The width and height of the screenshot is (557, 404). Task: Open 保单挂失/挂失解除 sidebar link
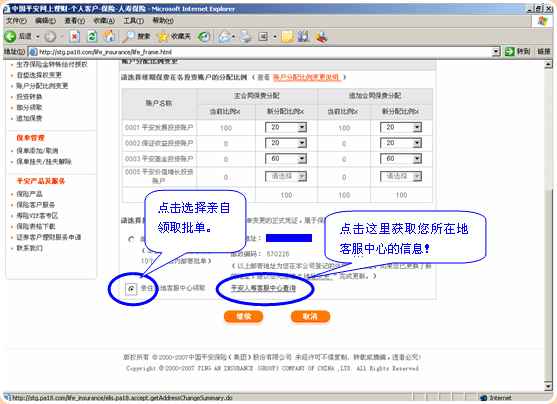pyautogui.click(x=44, y=162)
